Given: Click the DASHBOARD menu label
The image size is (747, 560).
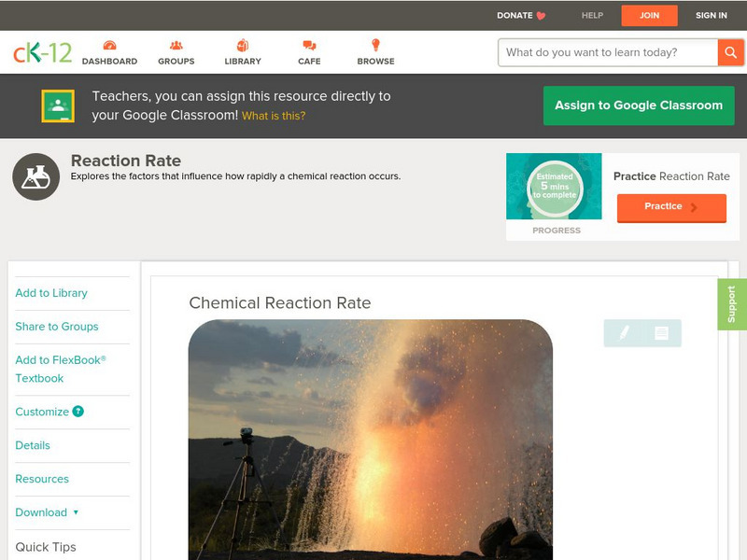Looking at the screenshot, I should (109, 62).
